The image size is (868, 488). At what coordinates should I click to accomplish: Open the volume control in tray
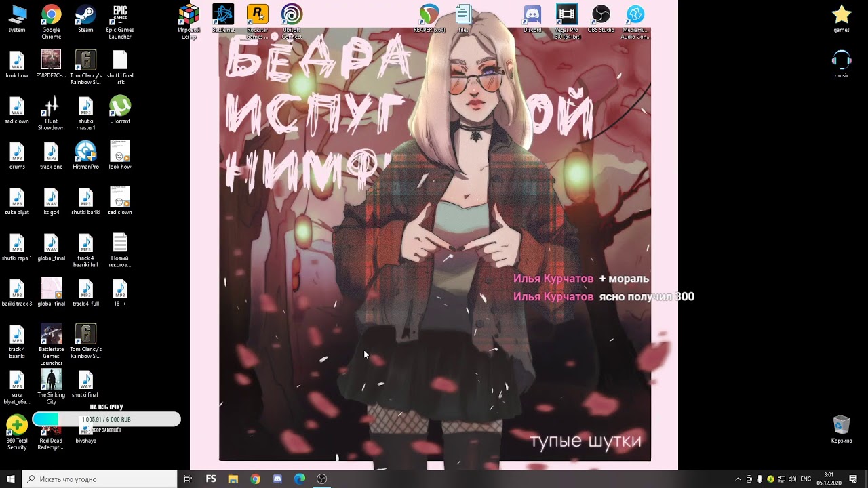tap(792, 479)
